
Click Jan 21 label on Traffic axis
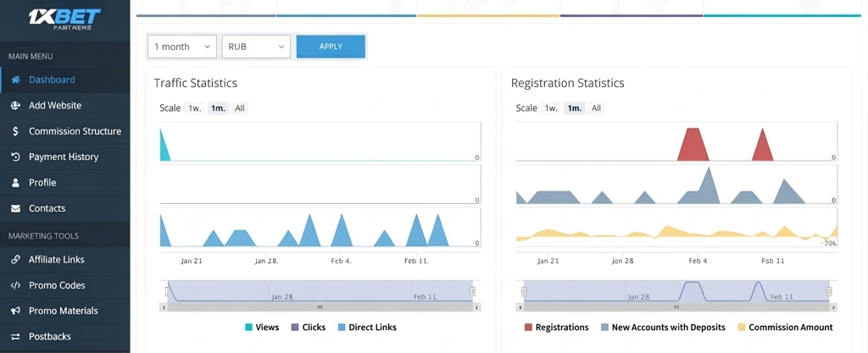tap(192, 261)
